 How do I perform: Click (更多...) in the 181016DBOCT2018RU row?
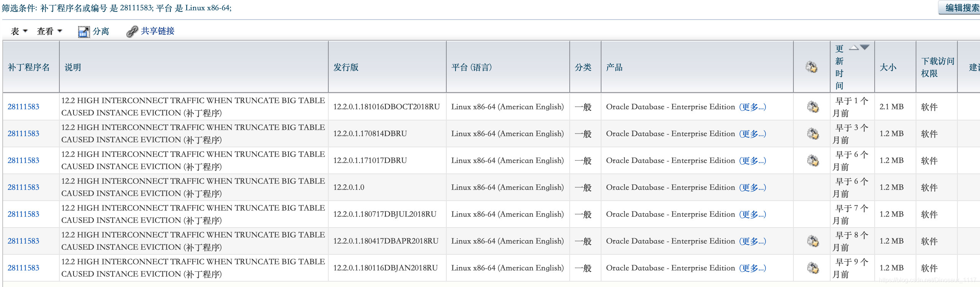752,107
